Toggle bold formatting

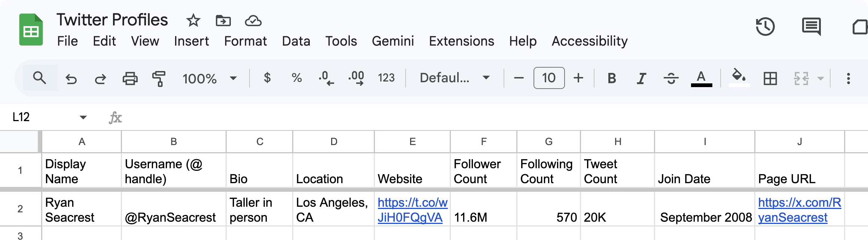[612, 79]
